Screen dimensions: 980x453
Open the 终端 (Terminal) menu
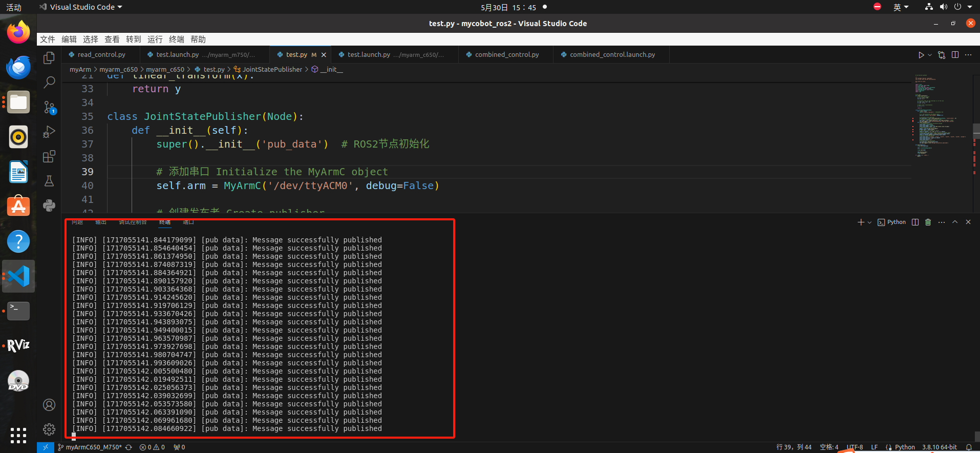177,39
